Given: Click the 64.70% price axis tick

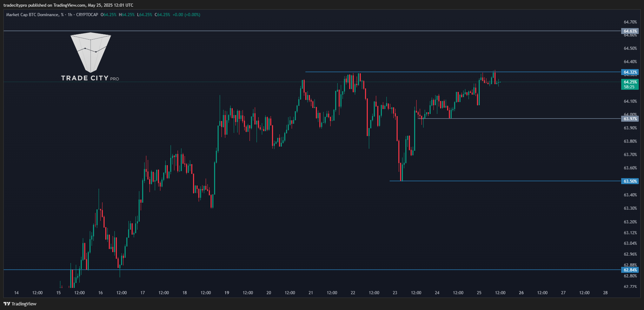Looking at the screenshot, I should 630,22.
